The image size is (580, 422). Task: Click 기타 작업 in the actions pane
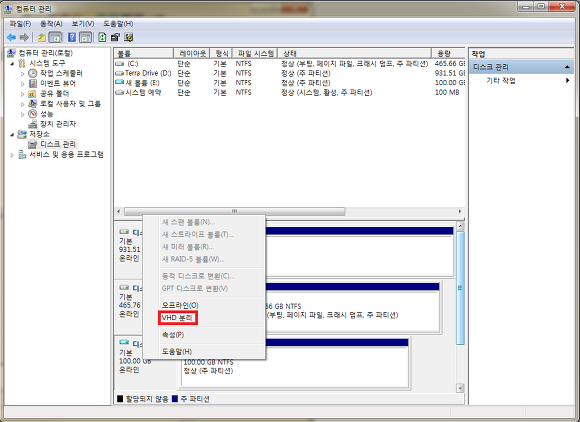click(x=501, y=80)
